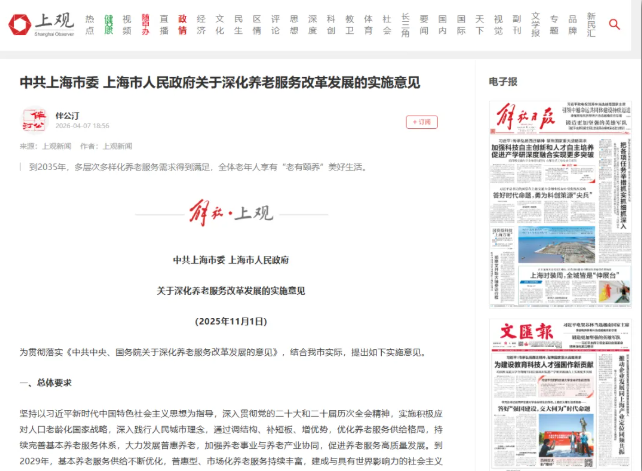The height and width of the screenshot is (471, 642).
Task: Select the highlighted 政情 navigation item
Action: (183, 25)
